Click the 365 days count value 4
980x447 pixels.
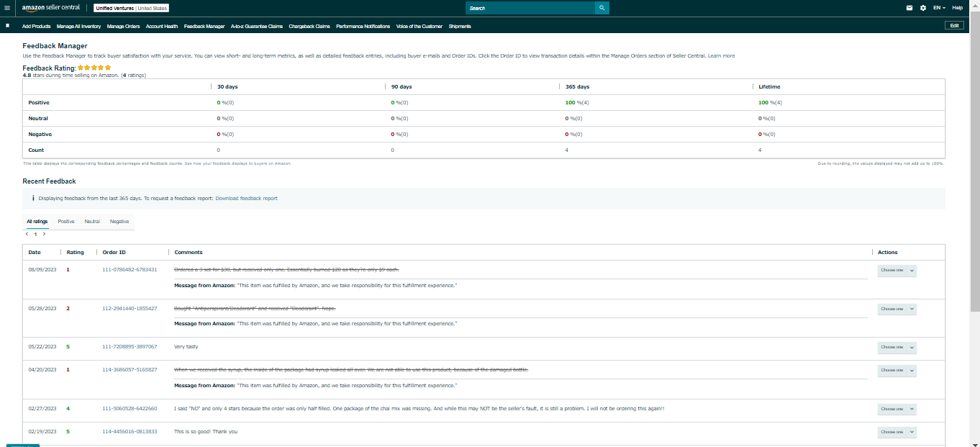[567, 150]
